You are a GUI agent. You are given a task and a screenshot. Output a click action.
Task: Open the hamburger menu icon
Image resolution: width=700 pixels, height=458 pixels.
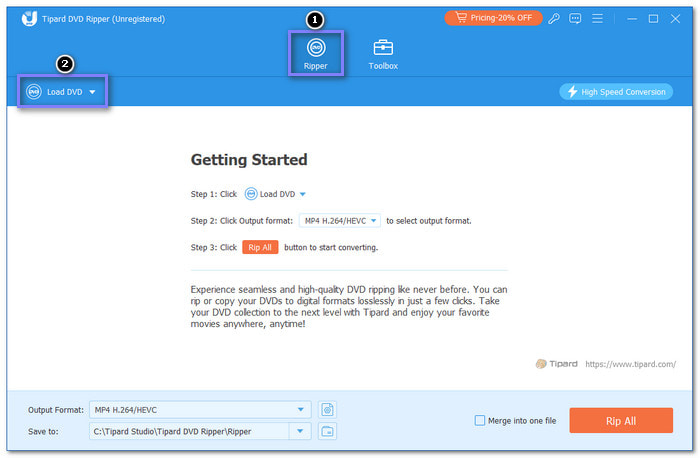coord(597,18)
